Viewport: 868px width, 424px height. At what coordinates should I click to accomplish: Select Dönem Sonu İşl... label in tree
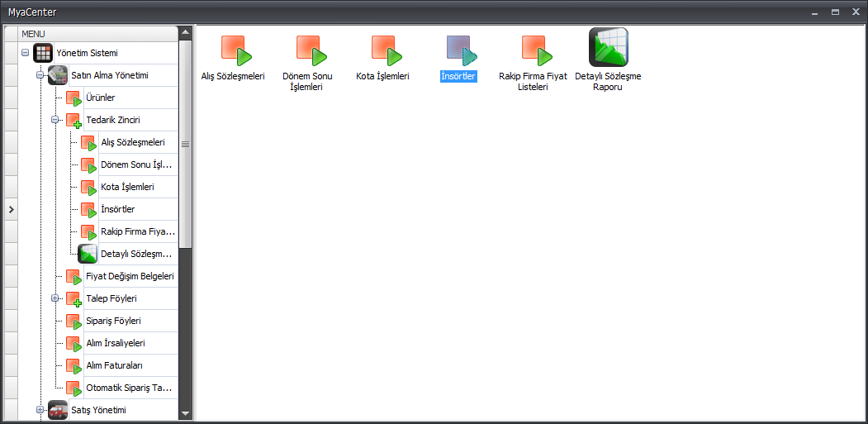click(137, 164)
